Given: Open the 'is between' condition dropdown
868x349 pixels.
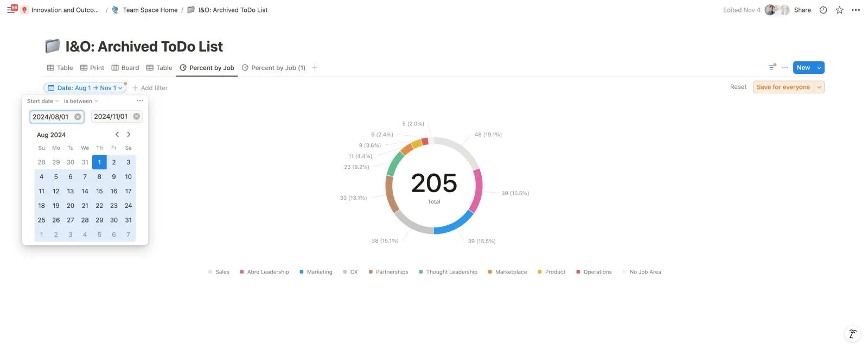Looking at the screenshot, I should [x=81, y=101].
